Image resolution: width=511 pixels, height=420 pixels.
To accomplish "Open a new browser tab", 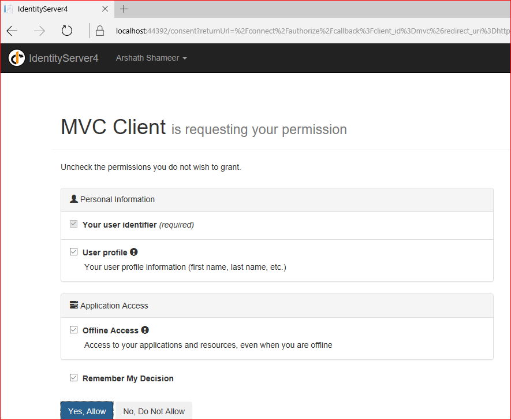I will (x=124, y=9).
